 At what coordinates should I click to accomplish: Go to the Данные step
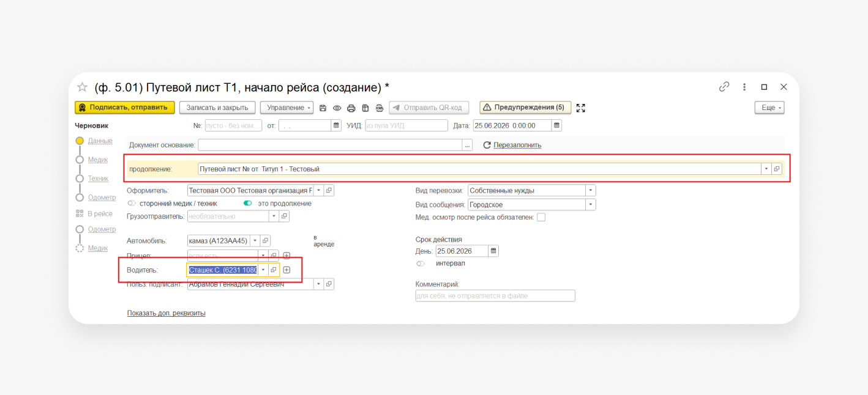(x=100, y=141)
